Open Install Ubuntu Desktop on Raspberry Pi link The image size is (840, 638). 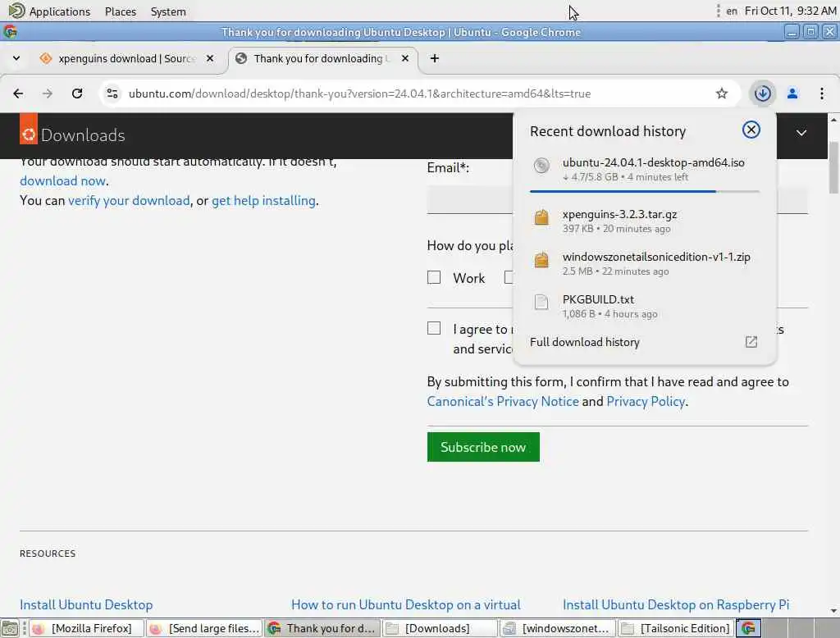click(676, 604)
